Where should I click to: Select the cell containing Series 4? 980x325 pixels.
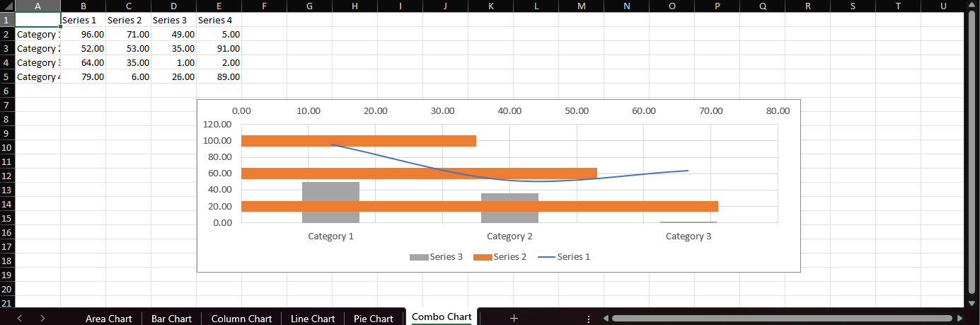(x=219, y=20)
